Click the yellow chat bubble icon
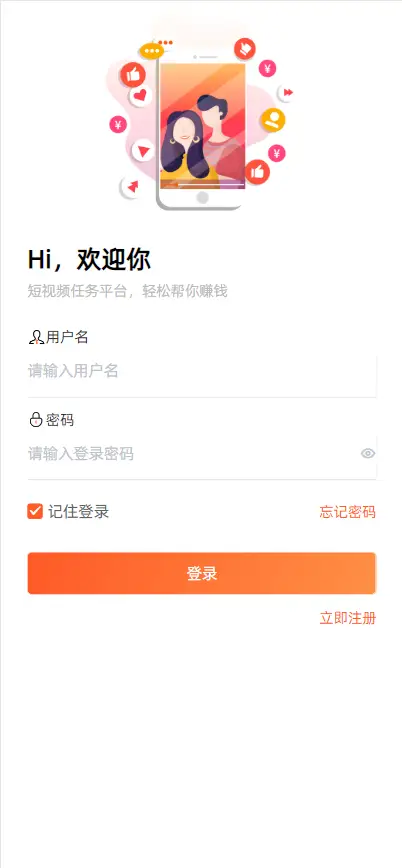The width and height of the screenshot is (402, 868). [x=151, y=51]
